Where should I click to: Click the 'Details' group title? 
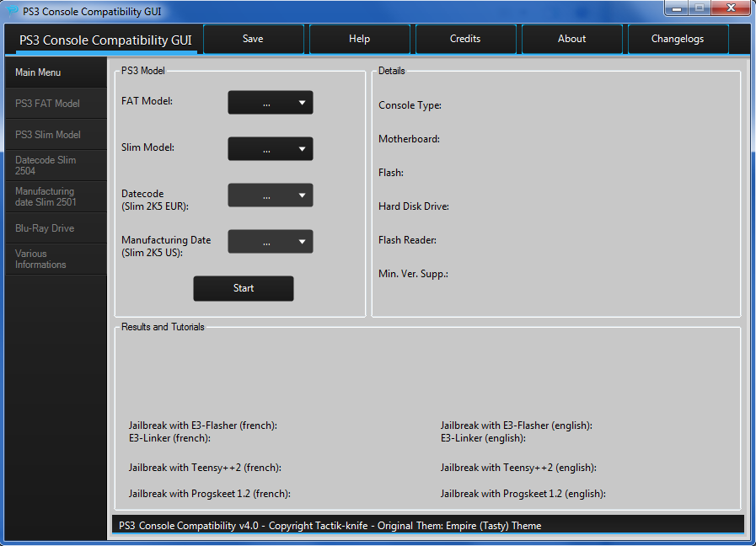392,71
